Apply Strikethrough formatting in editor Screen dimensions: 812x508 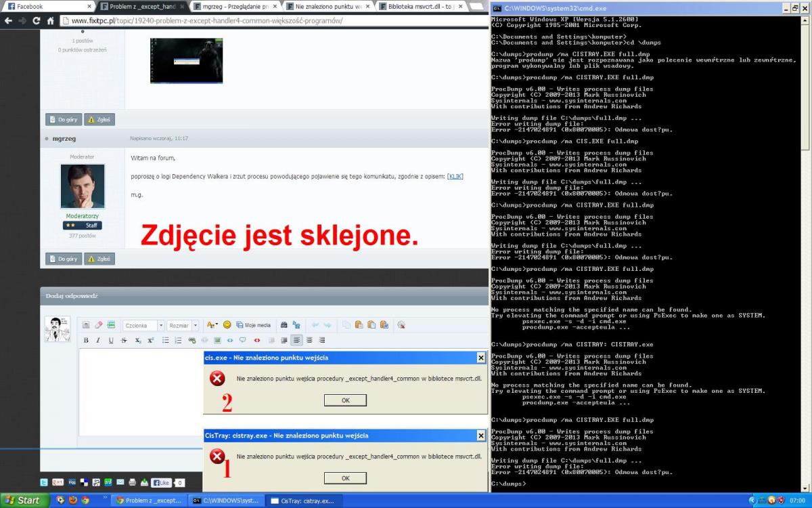[x=124, y=340]
